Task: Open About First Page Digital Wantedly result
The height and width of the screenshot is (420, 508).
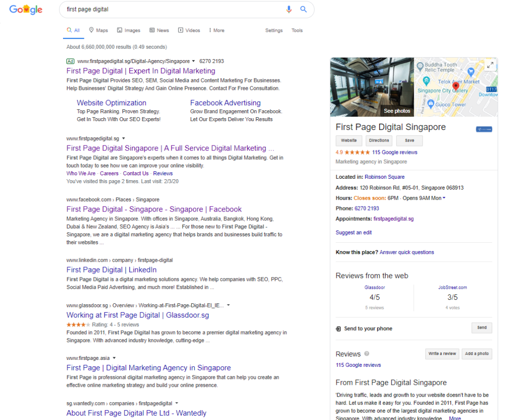Action: pyautogui.click(x=136, y=413)
